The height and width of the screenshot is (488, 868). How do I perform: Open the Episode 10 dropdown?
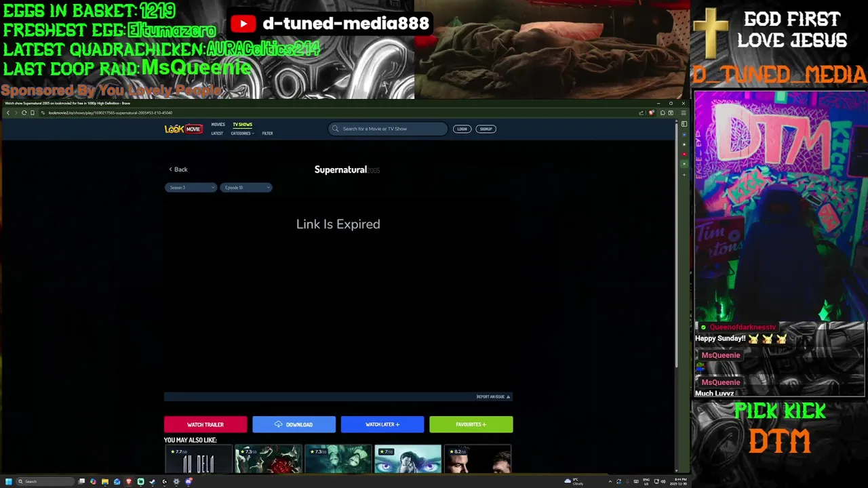[x=246, y=188]
